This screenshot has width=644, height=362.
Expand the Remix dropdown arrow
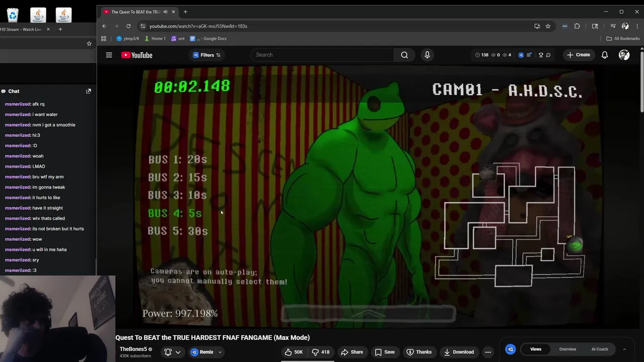click(x=220, y=352)
